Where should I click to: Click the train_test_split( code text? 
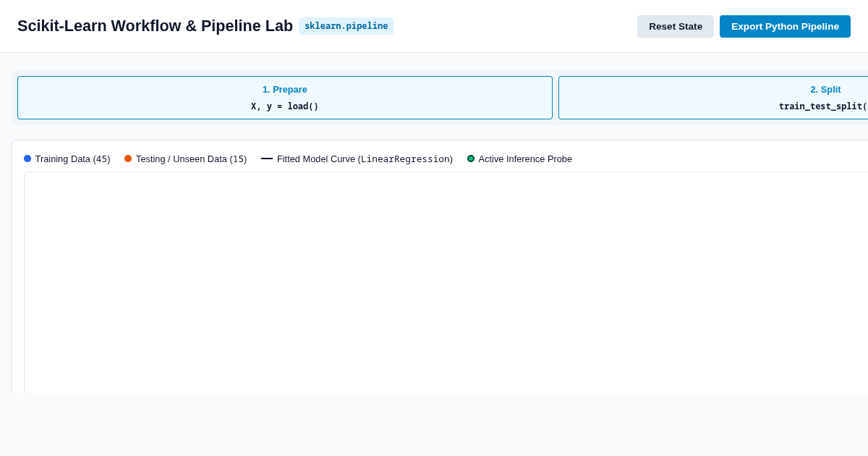pos(823,106)
